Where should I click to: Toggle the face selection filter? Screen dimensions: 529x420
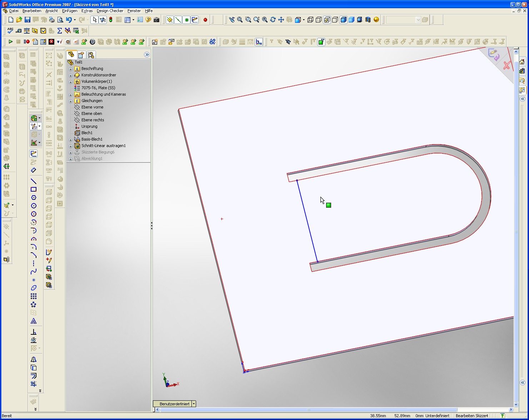click(x=321, y=42)
